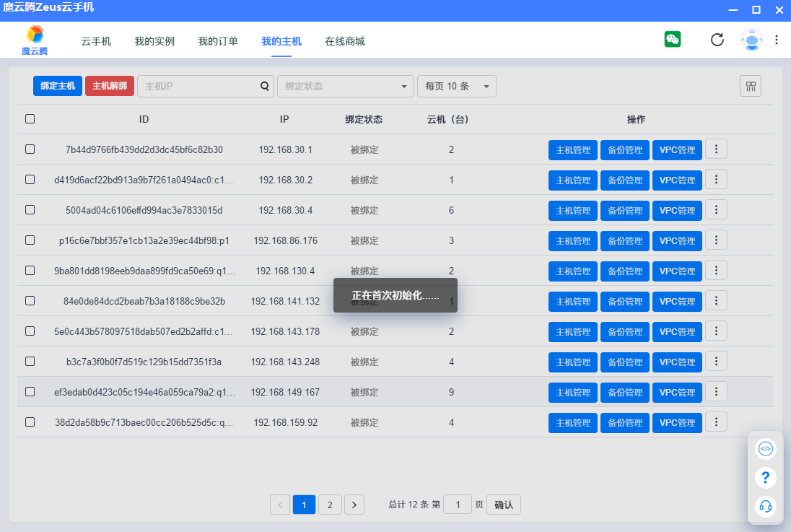The width and height of the screenshot is (791, 532).
Task: Open the user avatar profile icon
Action: [x=751, y=40]
